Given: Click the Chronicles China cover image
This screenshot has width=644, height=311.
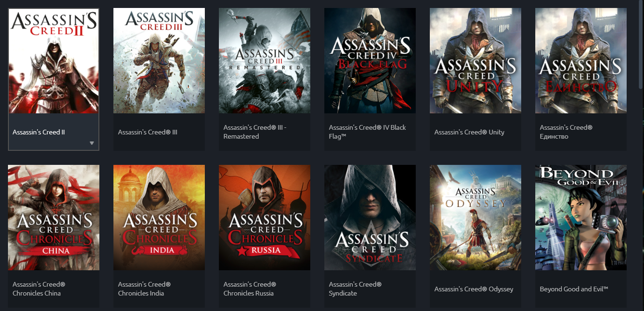Looking at the screenshot, I should click(x=53, y=217).
